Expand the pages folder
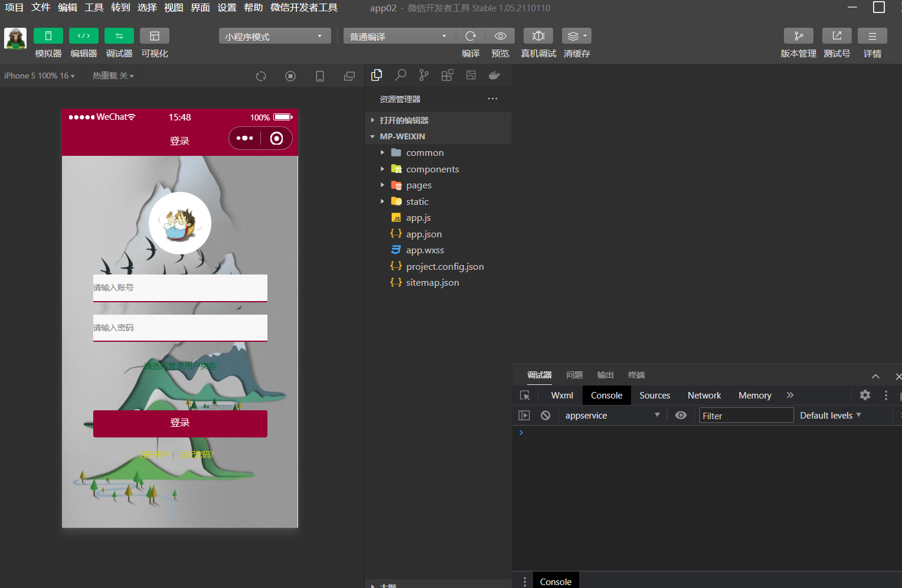The height and width of the screenshot is (588, 902). click(x=438, y=185)
